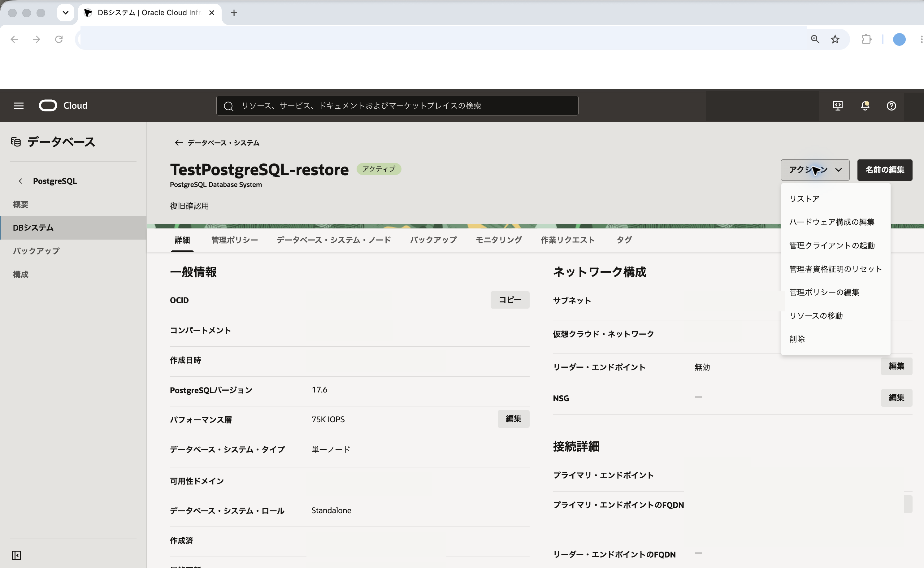Bookmark this page with the star icon
This screenshot has width=924, height=568.
click(x=835, y=39)
